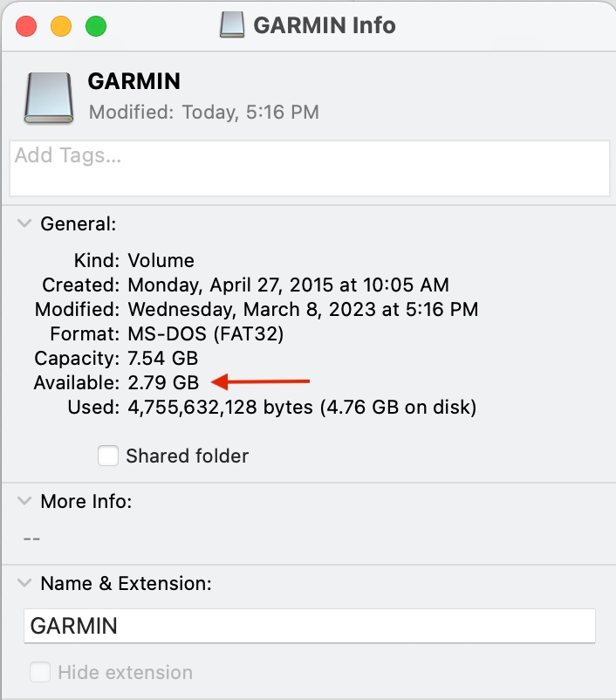Click the More Info section label
The image size is (616, 700).
pyautogui.click(x=86, y=501)
